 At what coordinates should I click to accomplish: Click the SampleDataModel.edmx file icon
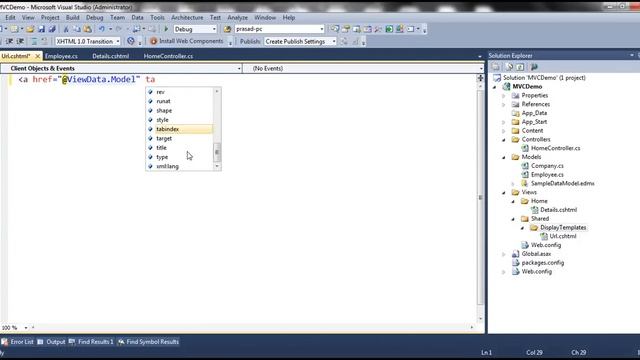tap(525, 183)
